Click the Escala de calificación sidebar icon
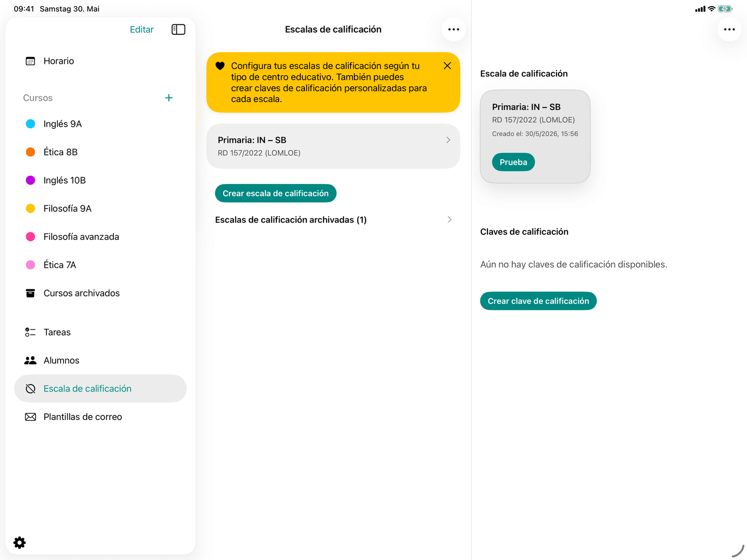Viewport: 747px width, 560px height. (x=30, y=389)
